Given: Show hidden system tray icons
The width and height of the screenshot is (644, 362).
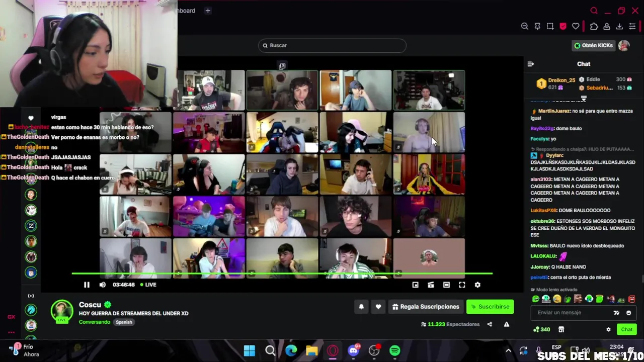Looking at the screenshot, I should tap(508, 350).
